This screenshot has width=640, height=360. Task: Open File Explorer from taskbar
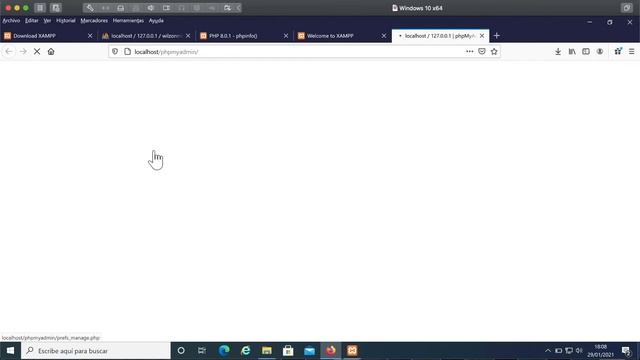click(x=267, y=351)
